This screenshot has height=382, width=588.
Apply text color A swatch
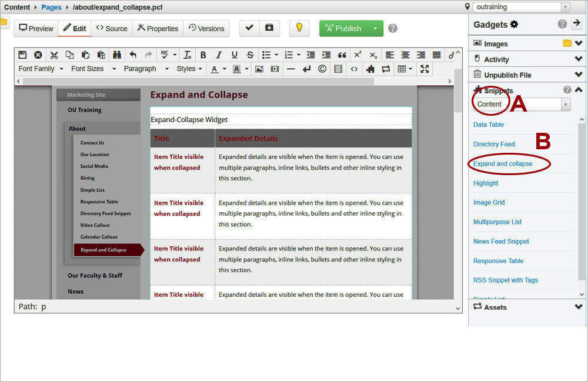pos(214,69)
